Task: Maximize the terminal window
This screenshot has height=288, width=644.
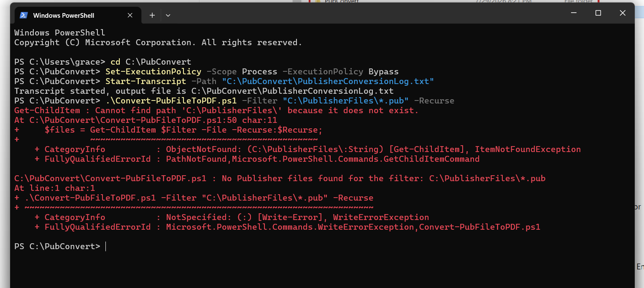Action: (598, 13)
